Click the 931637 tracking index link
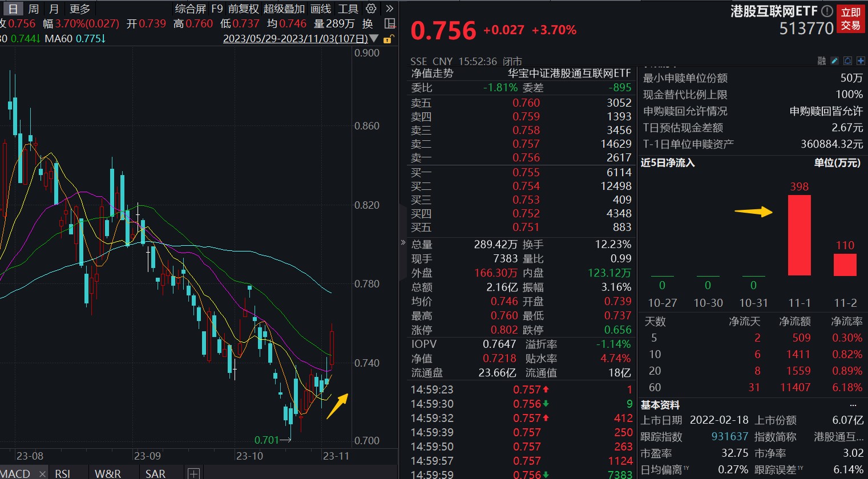Image resolution: width=868 pixels, height=479 pixels. tap(729, 436)
